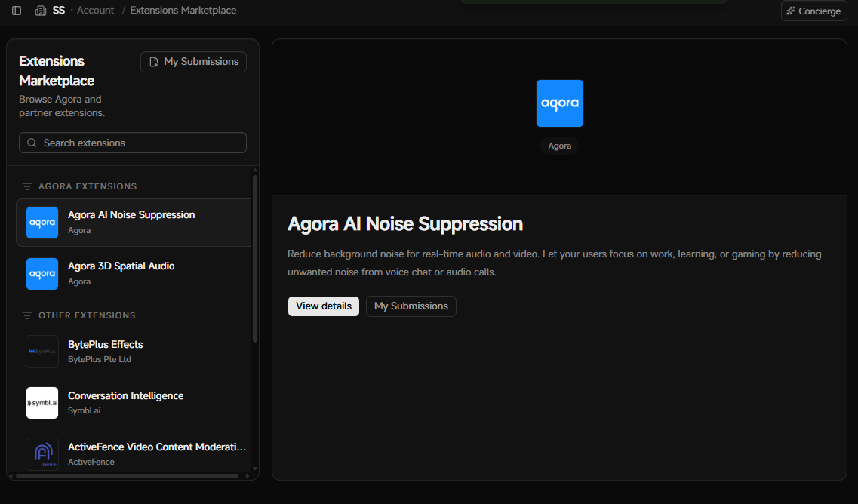The width and height of the screenshot is (858, 504).
Task: Click the scroll-up arrow of list
Action: [255, 171]
